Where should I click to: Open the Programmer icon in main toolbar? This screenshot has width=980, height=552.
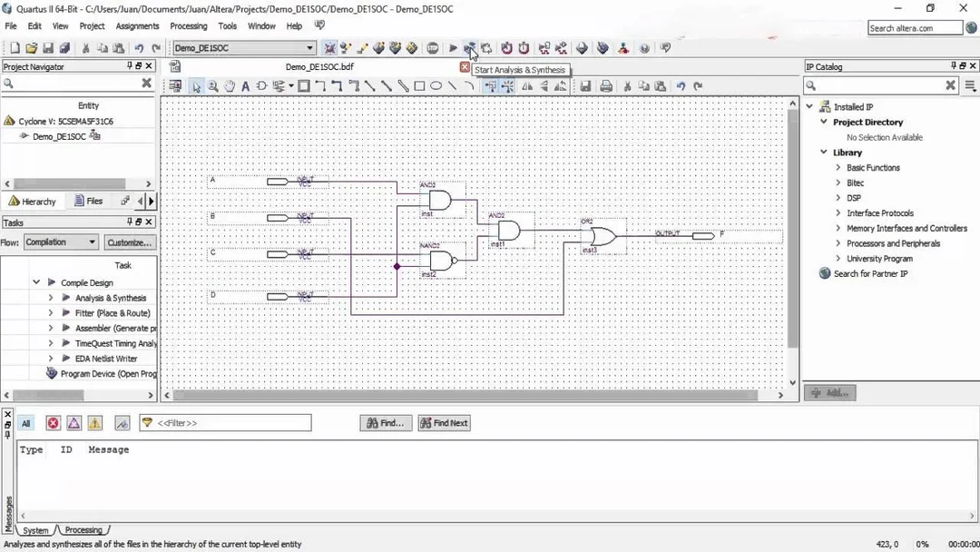click(603, 48)
